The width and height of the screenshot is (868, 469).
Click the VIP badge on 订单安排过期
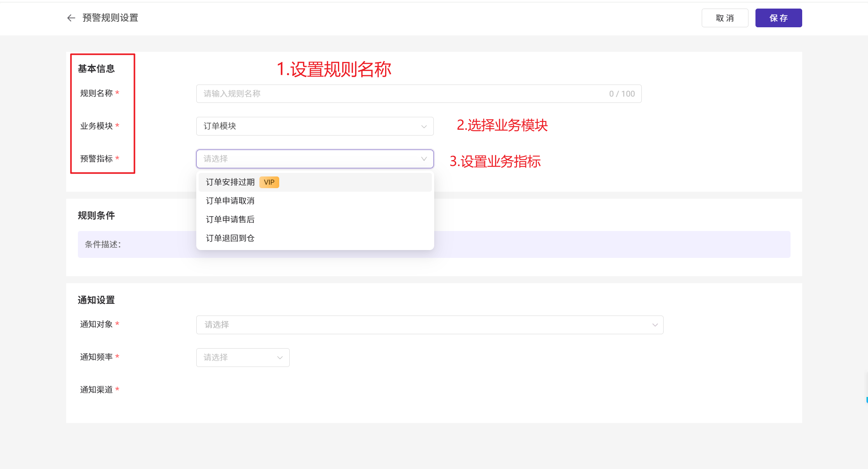[269, 182]
